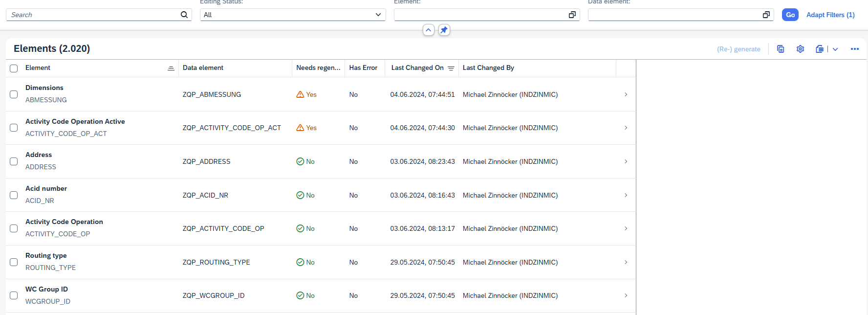The image size is (868, 315).
Task: Click the Go button
Action: tap(790, 15)
